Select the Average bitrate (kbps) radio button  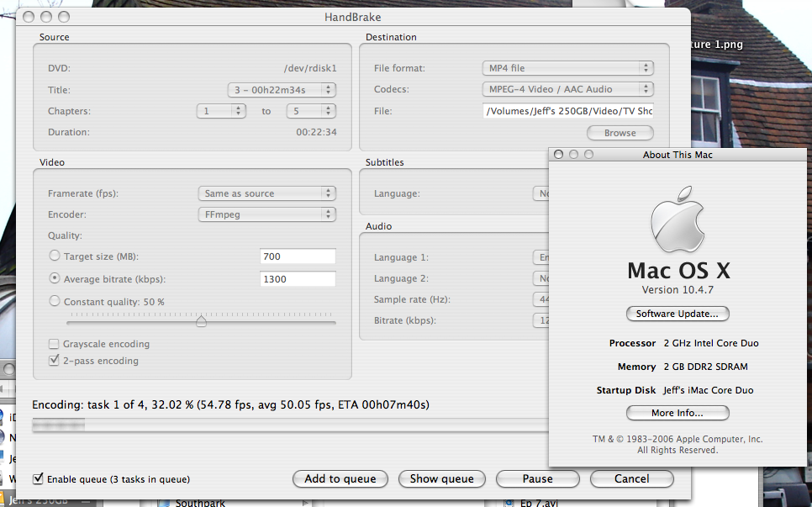(55, 278)
